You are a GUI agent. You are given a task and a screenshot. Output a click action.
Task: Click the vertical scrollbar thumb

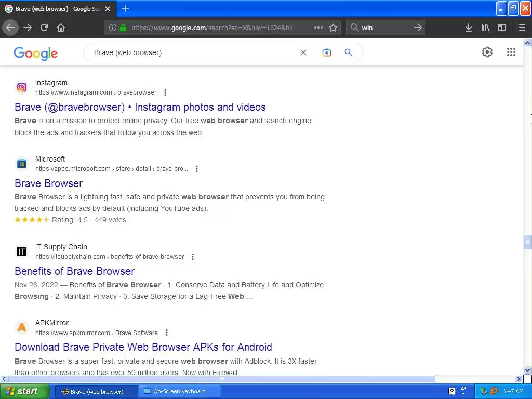[527, 243]
